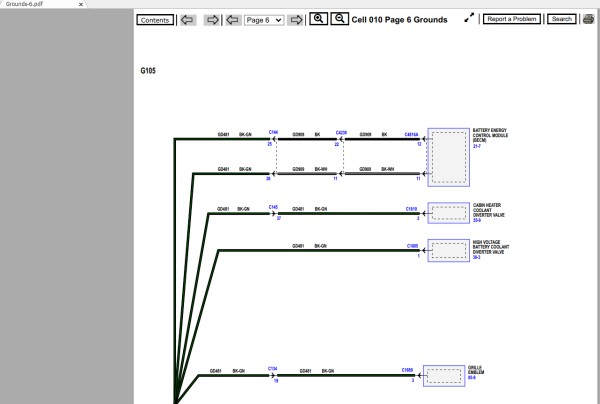Screen dimensions: 600x404
Task: Click the connector link above pin 25
Action: [273, 132]
